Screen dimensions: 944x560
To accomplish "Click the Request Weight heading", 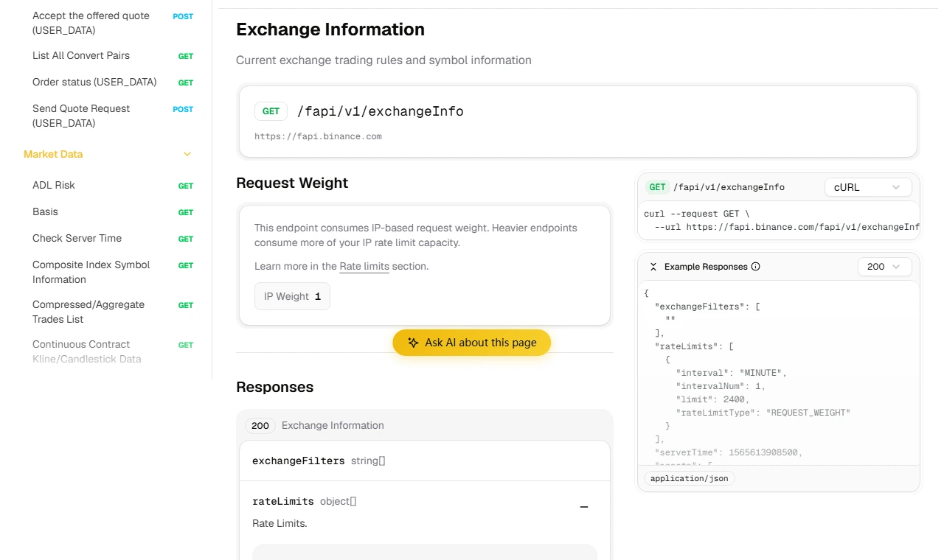I will pos(292,183).
